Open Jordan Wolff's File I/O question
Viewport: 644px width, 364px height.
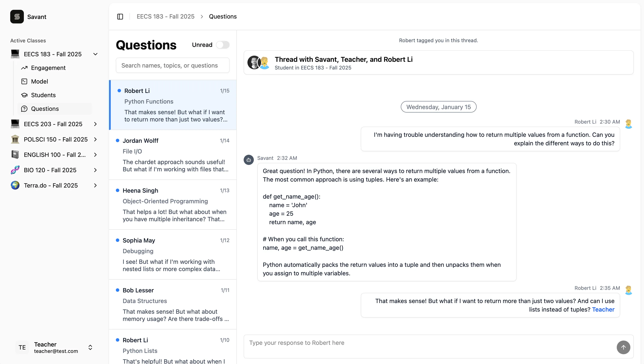173,155
